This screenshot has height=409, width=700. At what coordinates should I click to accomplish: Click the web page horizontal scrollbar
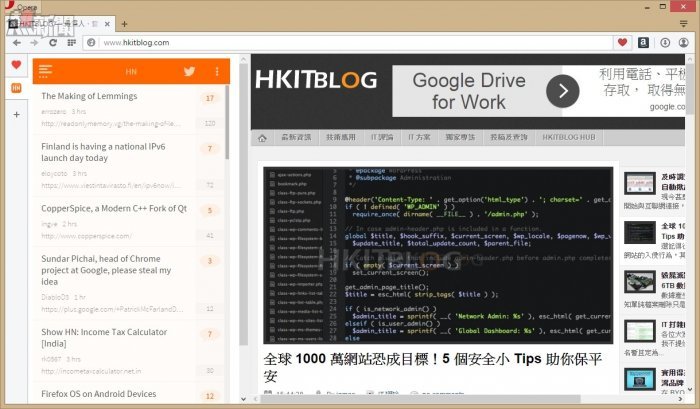click(420, 398)
